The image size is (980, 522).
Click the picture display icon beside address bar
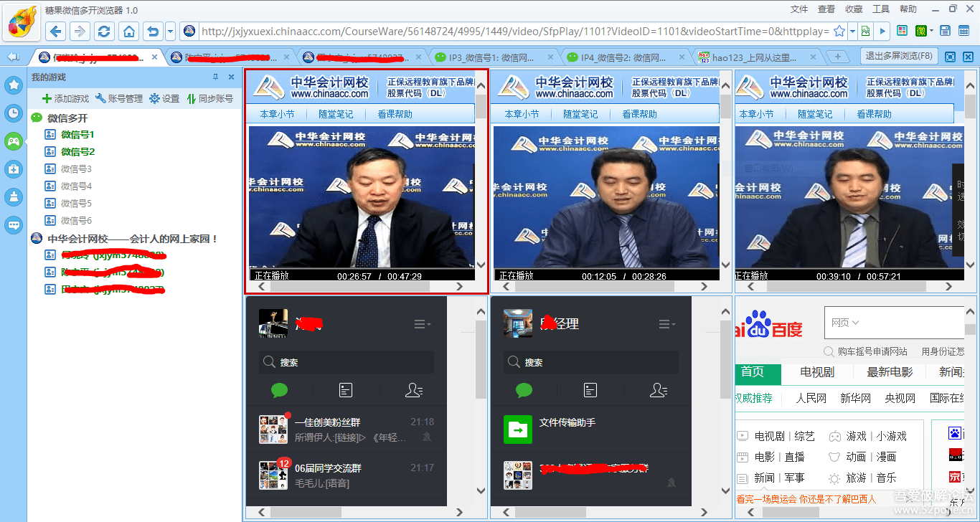click(x=866, y=31)
